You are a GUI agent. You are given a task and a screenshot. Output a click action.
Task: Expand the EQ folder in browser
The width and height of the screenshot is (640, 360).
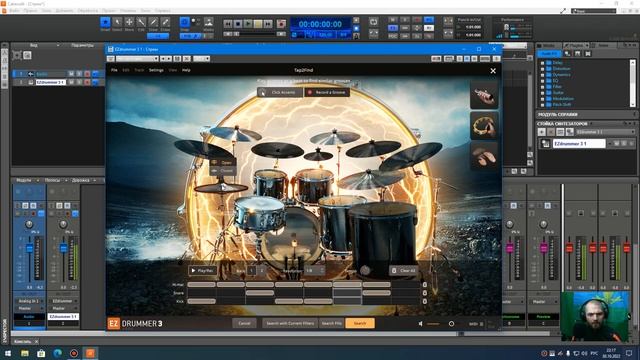point(542,81)
